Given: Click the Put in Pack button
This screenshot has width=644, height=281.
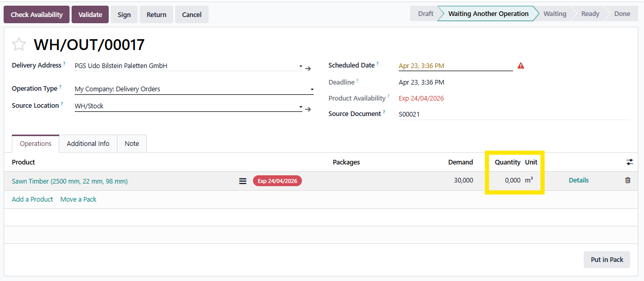Looking at the screenshot, I should pyautogui.click(x=607, y=259).
